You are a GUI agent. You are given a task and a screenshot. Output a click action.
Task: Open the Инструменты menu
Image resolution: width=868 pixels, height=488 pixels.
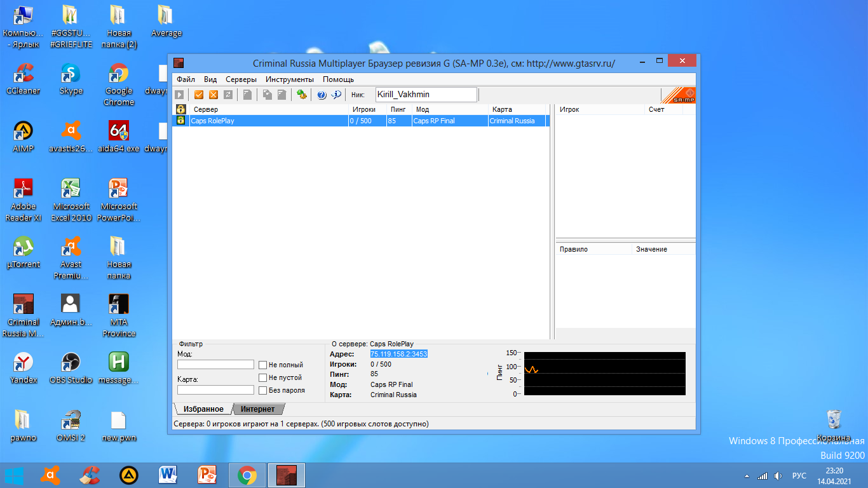point(290,79)
